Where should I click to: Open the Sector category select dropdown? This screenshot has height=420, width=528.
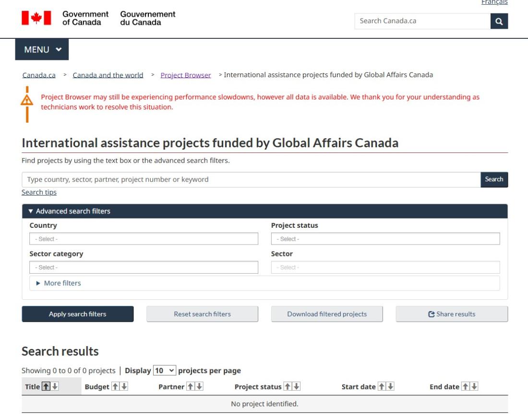point(144,268)
